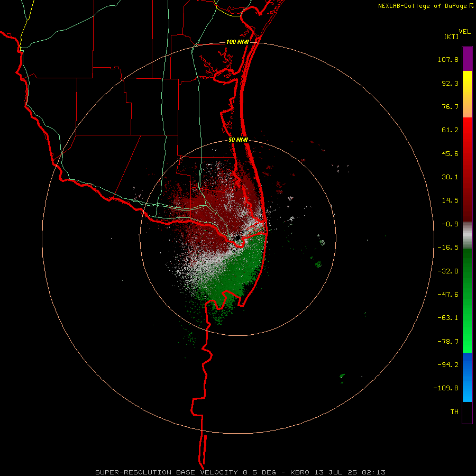Click the blue segment of the velocity color bar
The height and width of the screenshot is (476, 476).
click(x=467, y=377)
